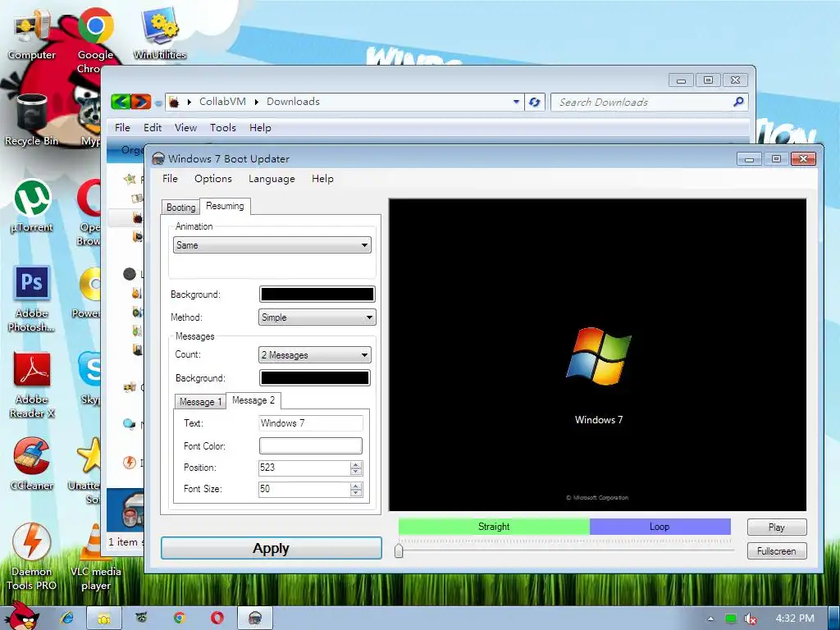Click the Text field containing Windows 7
The image size is (840, 630).
(x=311, y=423)
